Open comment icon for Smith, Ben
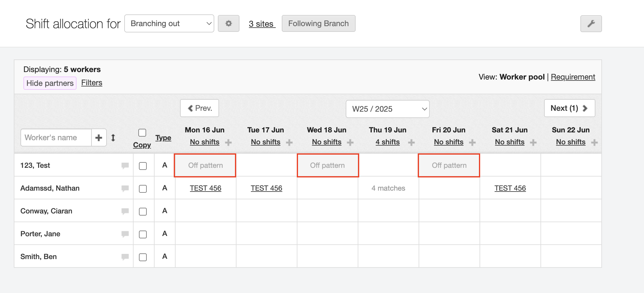Viewport: 644px width, 293px height. (x=125, y=257)
